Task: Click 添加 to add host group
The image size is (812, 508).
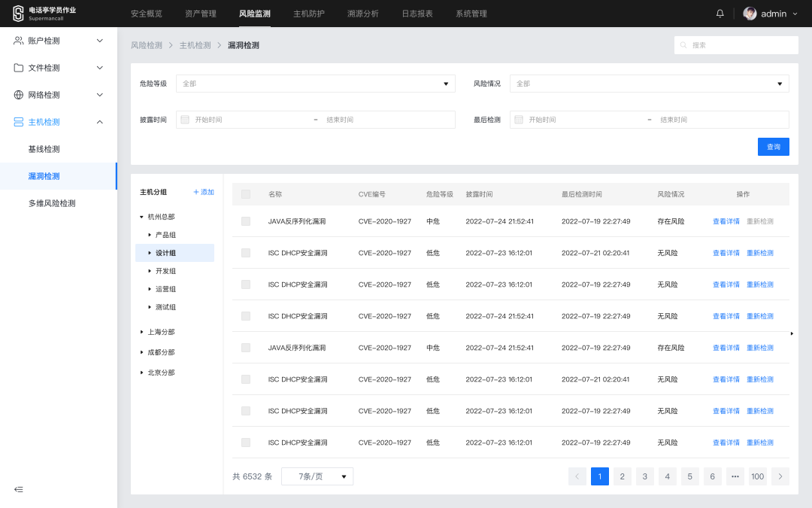Action: coord(204,192)
